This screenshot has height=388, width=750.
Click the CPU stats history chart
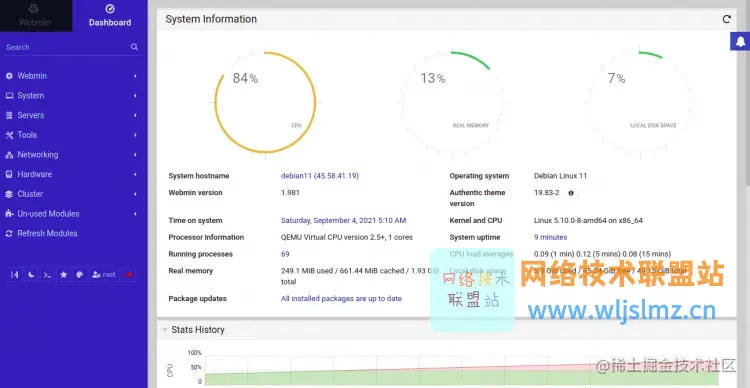point(462,369)
